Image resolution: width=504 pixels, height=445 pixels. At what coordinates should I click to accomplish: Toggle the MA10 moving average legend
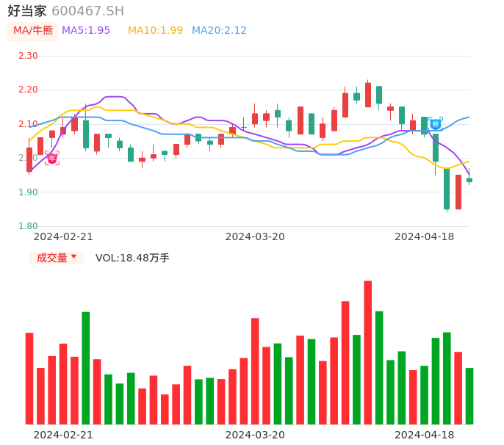(155, 31)
